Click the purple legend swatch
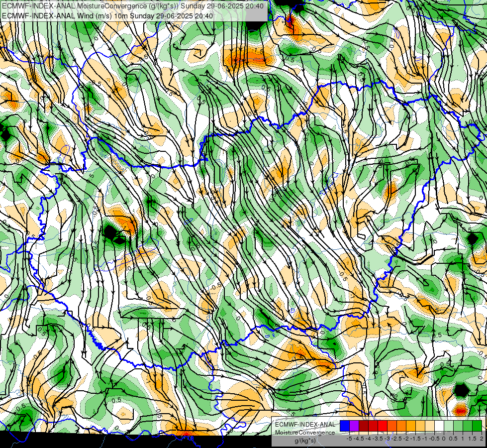Viewport: 487px width, 448px height. [x=354, y=426]
